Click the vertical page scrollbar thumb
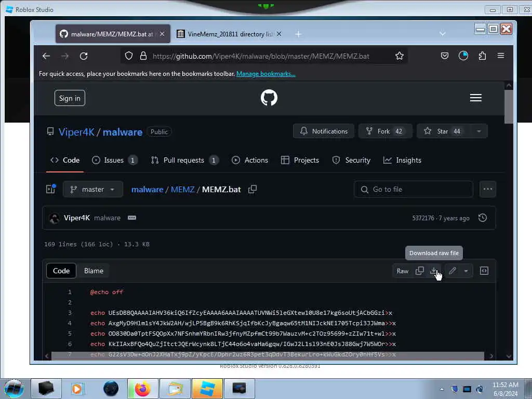The height and width of the screenshot is (399, 532). [509, 107]
